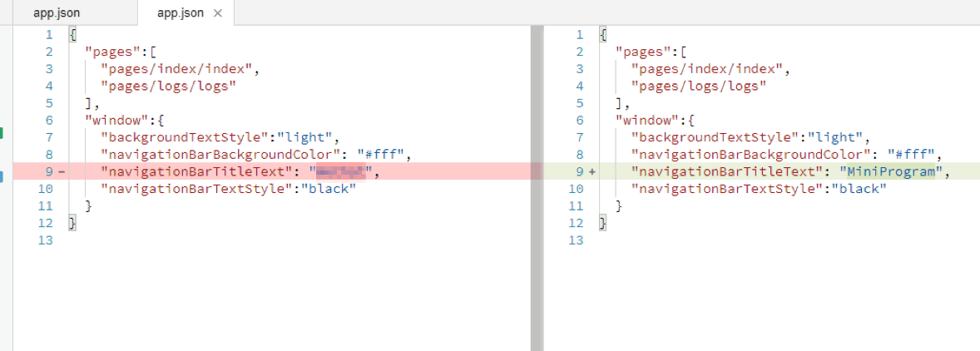Click the minus marker on removed line 9
Viewport: 980px width, 351px height.
point(62,172)
